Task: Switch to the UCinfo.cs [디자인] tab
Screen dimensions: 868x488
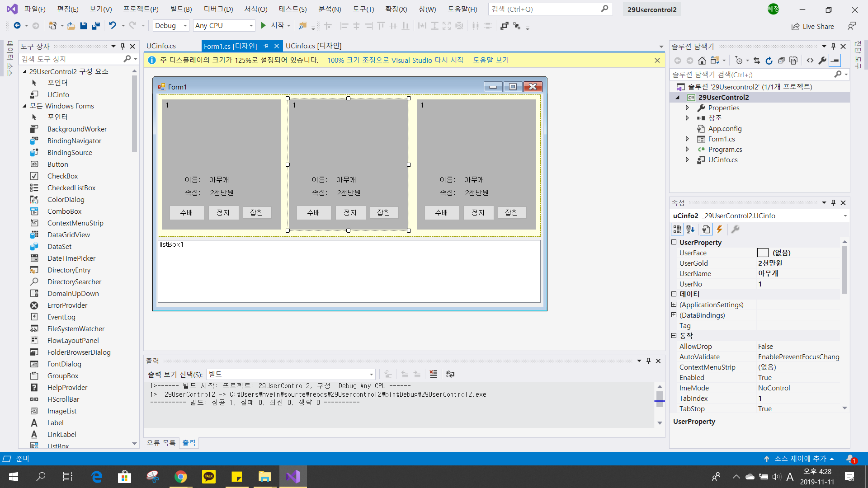Action: tap(313, 46)
